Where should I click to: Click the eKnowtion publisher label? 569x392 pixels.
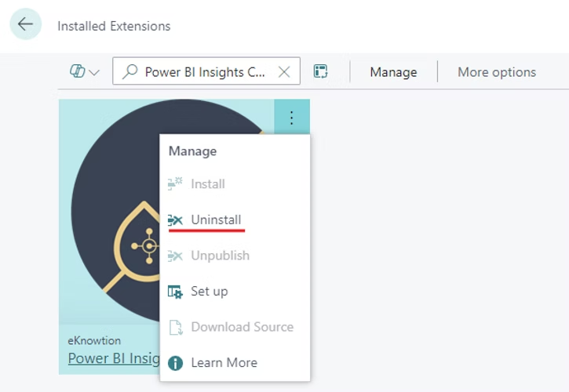[94, 341]
